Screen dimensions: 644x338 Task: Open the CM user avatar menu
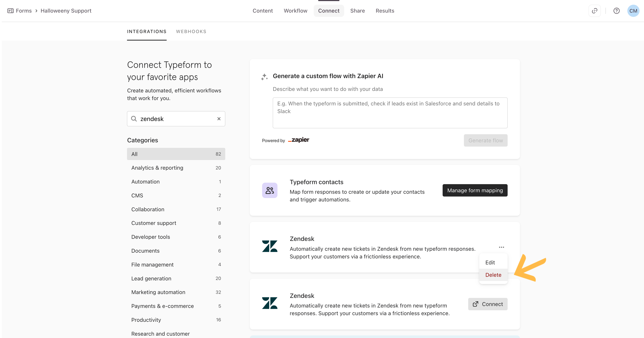[633, 11]
